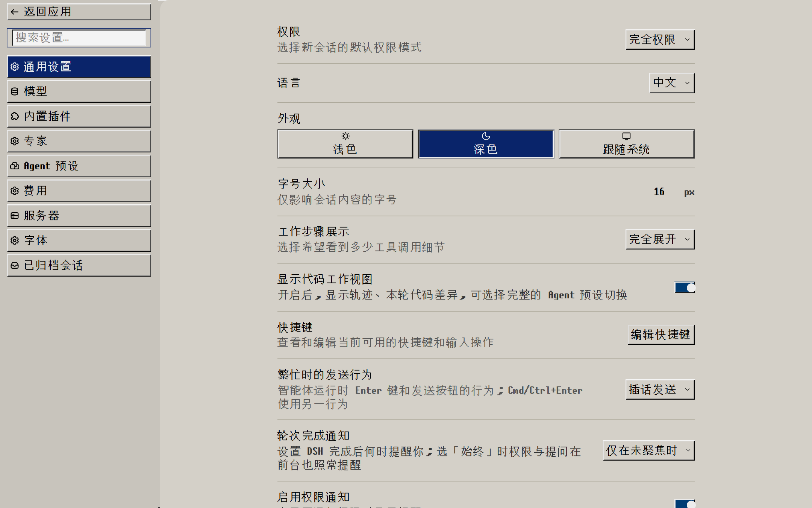Screen dimensions: 812x508
Task: Click the moon icon on 深色 button
Action: [486, 136]
